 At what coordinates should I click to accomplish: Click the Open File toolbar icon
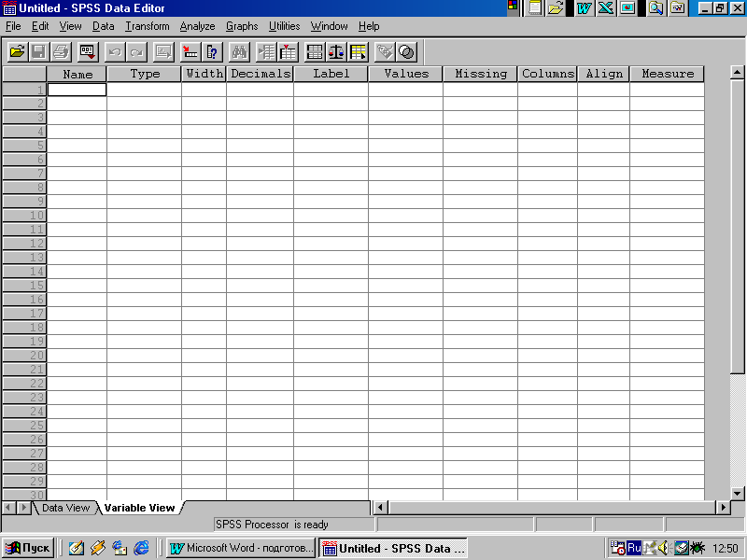click(x=18, y=52)
